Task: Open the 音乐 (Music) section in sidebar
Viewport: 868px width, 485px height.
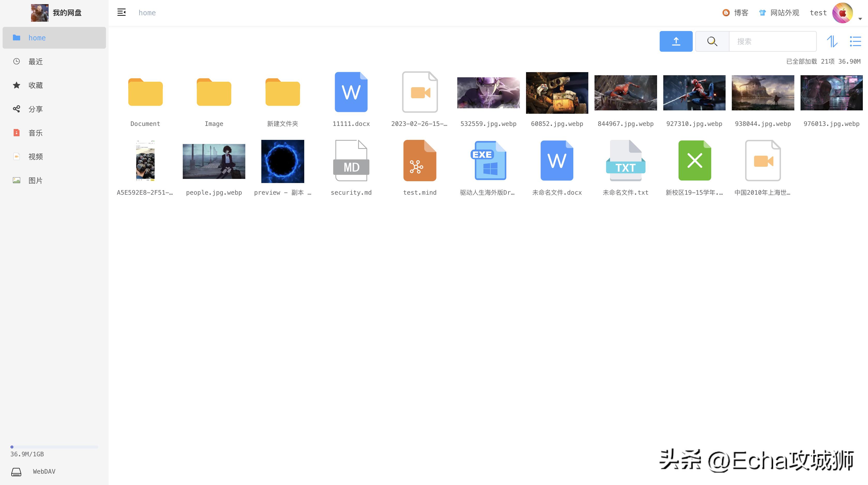Action: pos(35,132)
